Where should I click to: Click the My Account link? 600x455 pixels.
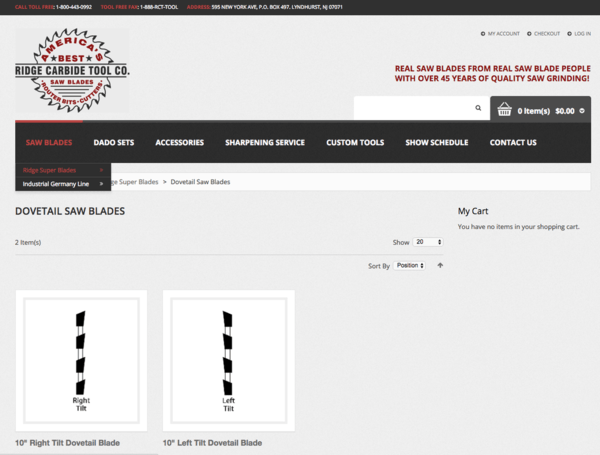pos(503,33)
